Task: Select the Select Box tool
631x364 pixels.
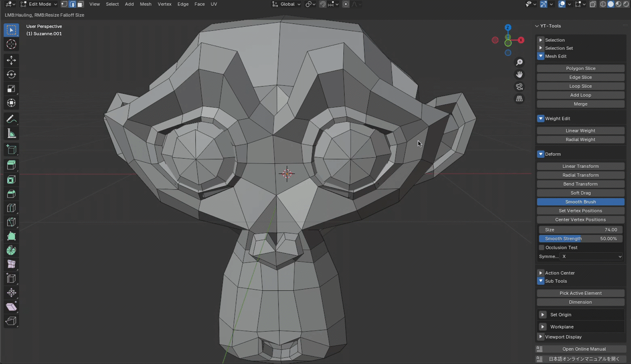Action: click(11, 30)
